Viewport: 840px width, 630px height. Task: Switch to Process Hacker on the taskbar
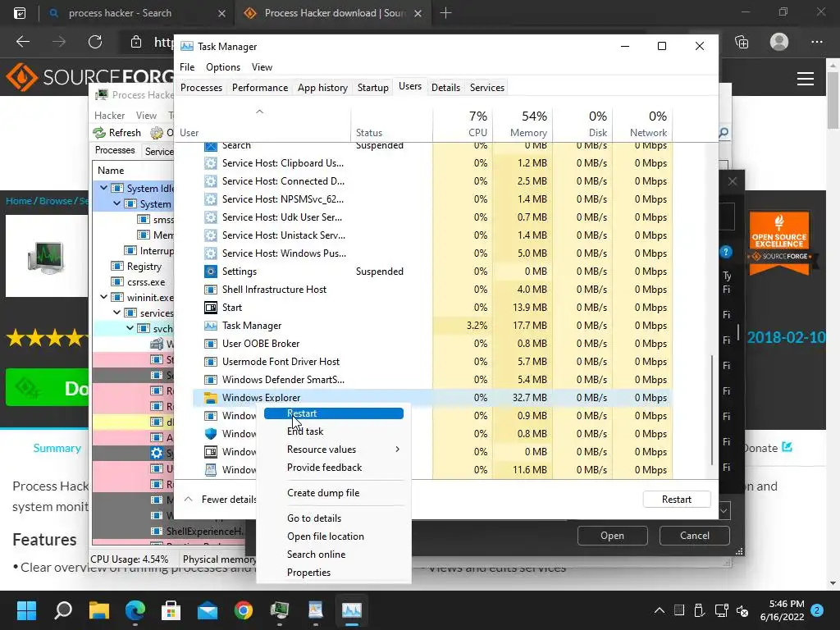click(280, 610)
